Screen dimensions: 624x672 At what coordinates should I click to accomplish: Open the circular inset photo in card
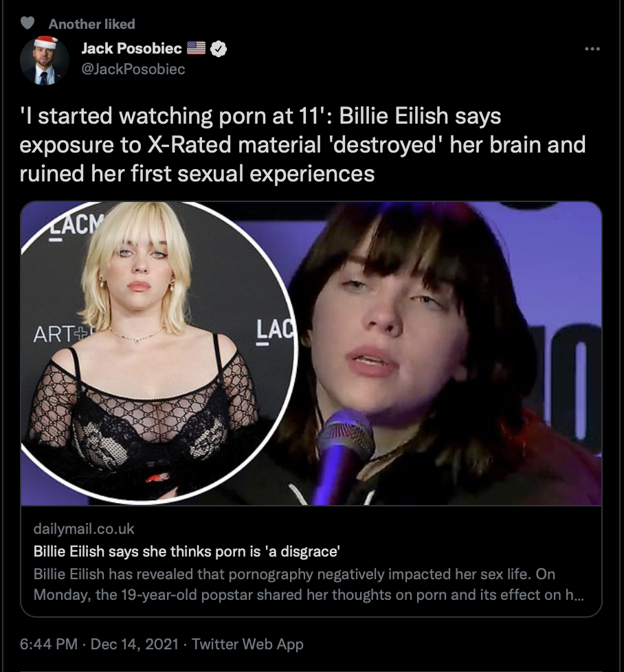pyautogui.click(x=159, y=352)
